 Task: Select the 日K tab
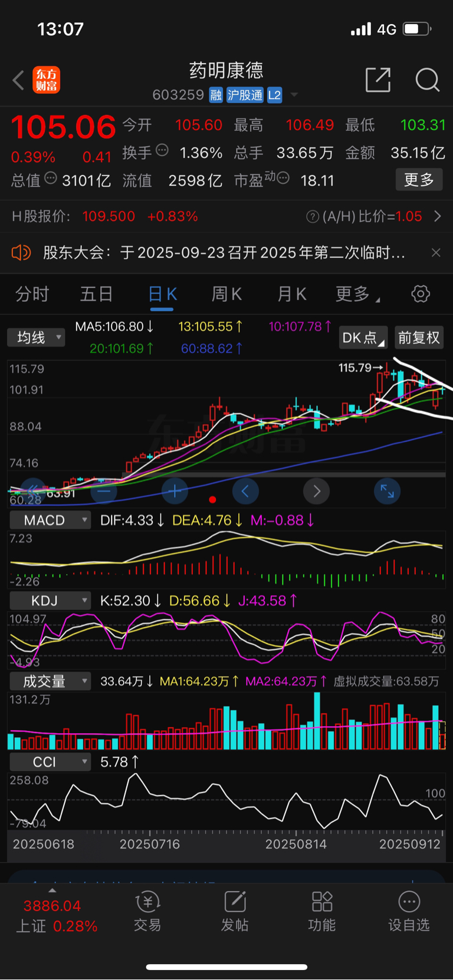(162, 293)
